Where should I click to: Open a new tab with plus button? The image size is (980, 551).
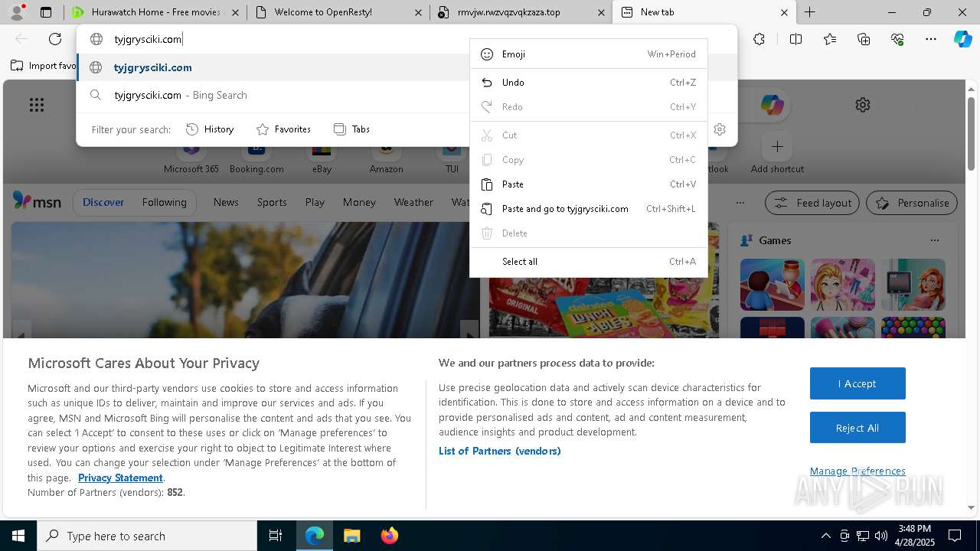click(809, 12)
